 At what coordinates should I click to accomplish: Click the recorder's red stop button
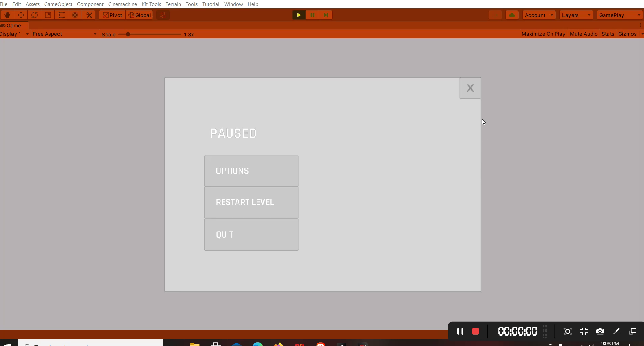[x=475, y=331]
